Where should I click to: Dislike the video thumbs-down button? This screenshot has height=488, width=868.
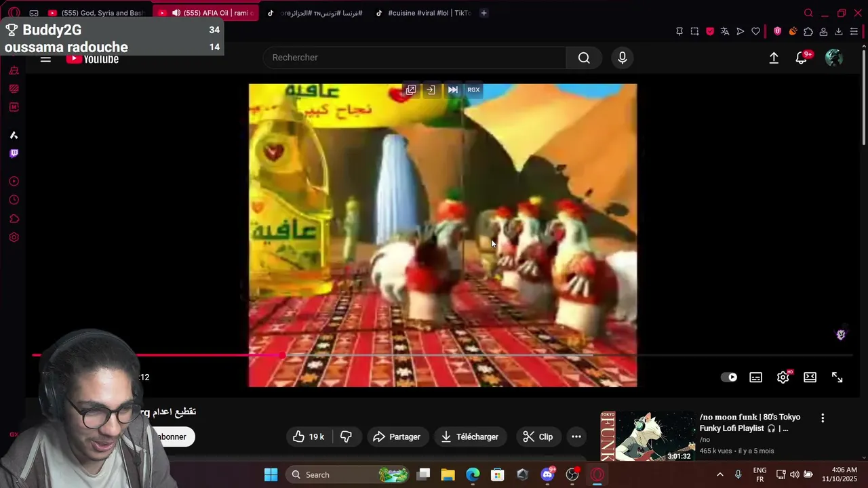(346, 436)
